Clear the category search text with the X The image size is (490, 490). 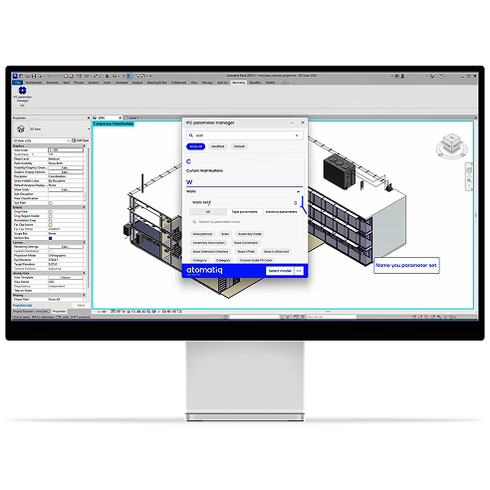coord(297,136)
